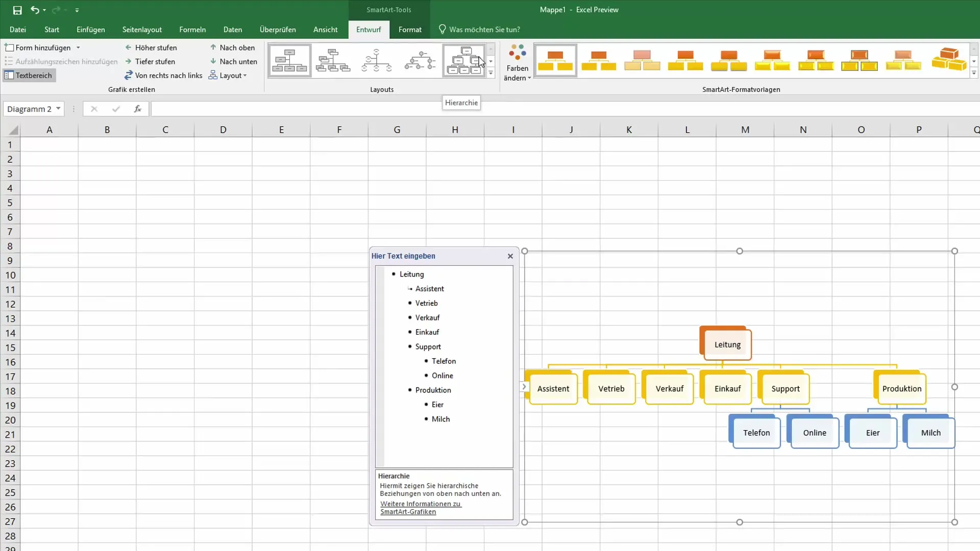Click the Save icon in the title bar

17,10
